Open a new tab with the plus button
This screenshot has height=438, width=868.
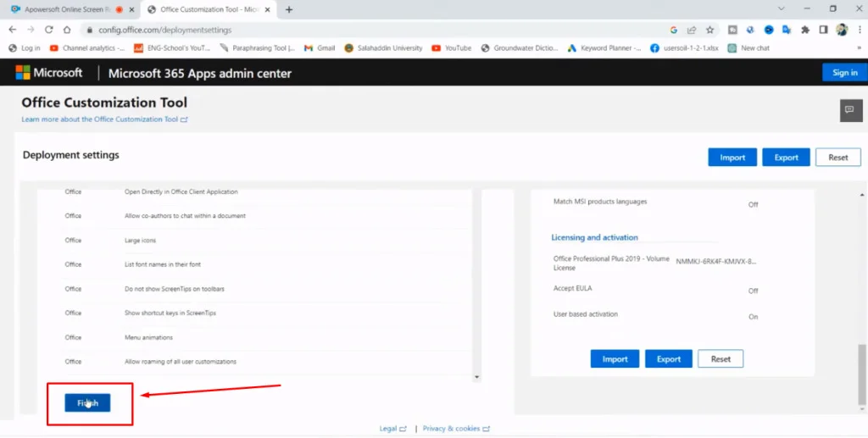(x=288, y=9)
